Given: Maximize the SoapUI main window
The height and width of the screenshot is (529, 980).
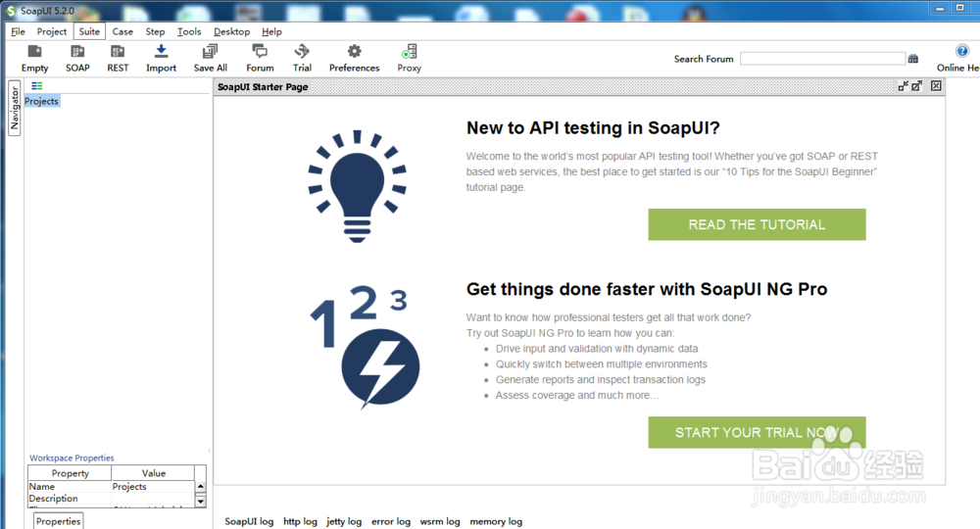Looking at the screenshot, I should coord(960,8).
